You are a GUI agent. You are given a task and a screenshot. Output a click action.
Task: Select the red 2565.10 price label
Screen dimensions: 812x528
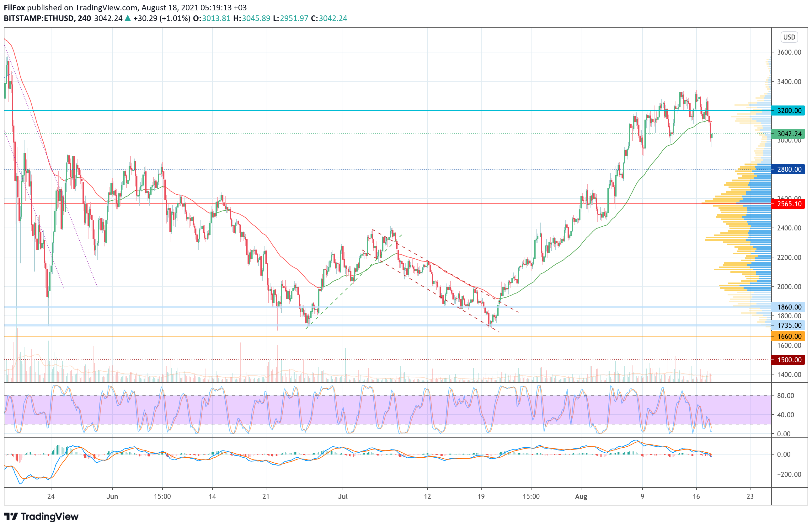tap(789, 204)
